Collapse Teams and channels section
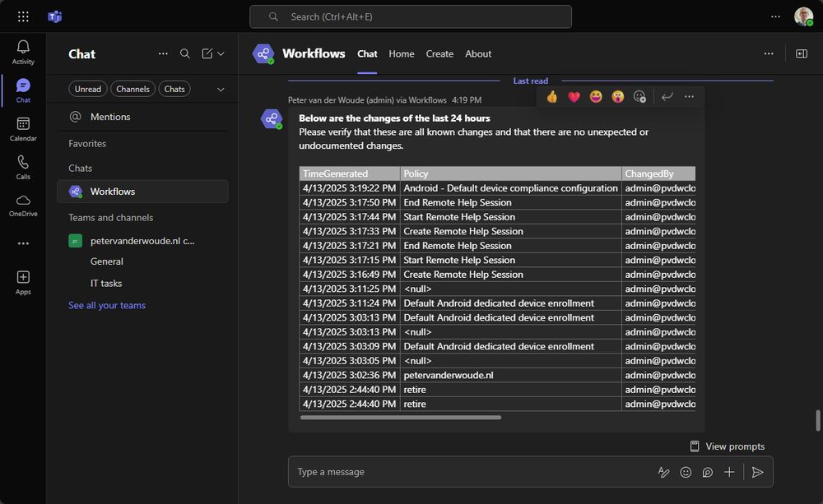The height and width of the screenshot is (504, 823). click(111, 217)
